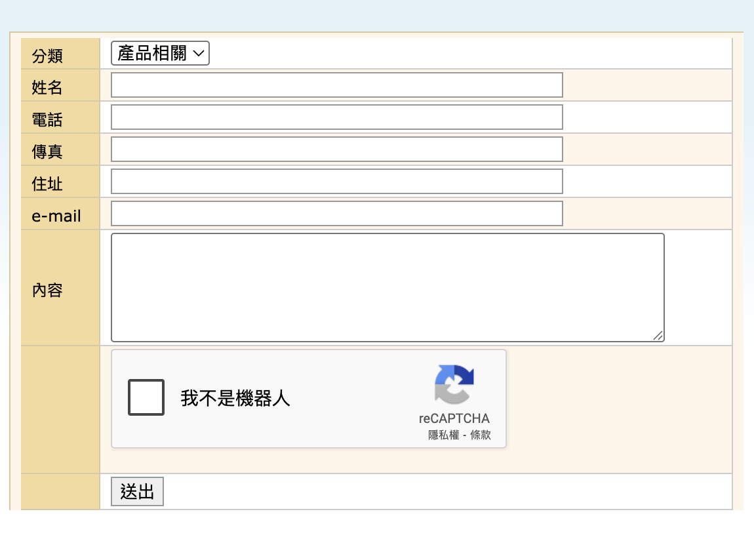The width and height of the screenshot is (754, 560).
Task: Focus the 電話 phone input field
Action: (336, 117)
